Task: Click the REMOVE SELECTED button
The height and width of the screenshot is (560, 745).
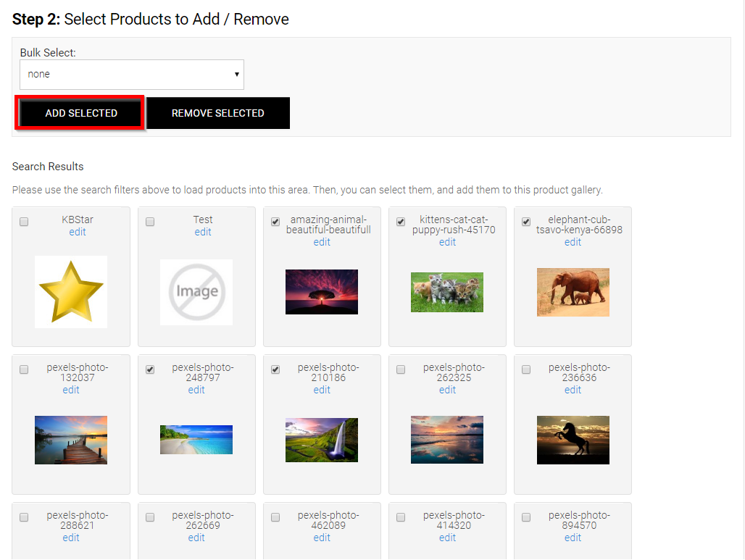Action: pos(217,113)
